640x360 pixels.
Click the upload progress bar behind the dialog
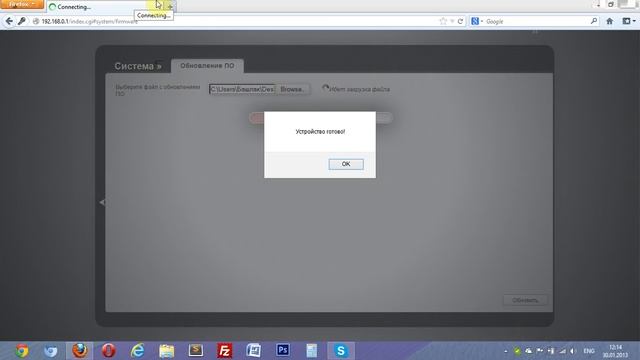coord(321,118)
